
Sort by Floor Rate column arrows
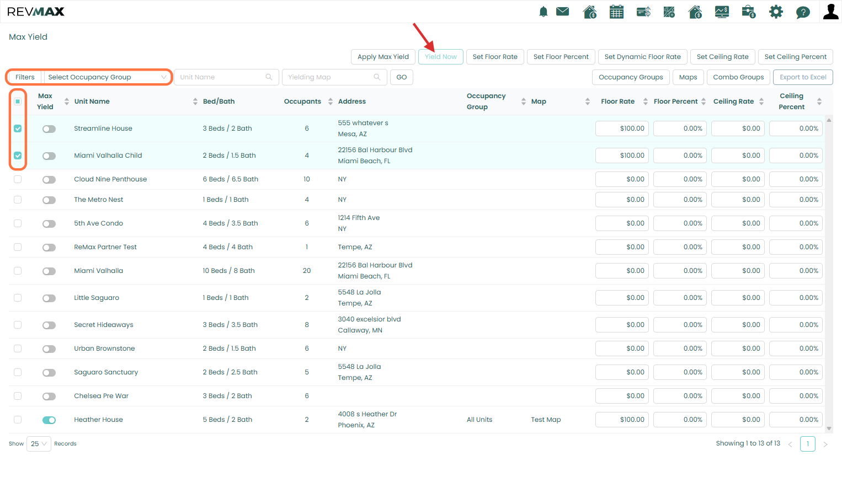tap(646, 101)
